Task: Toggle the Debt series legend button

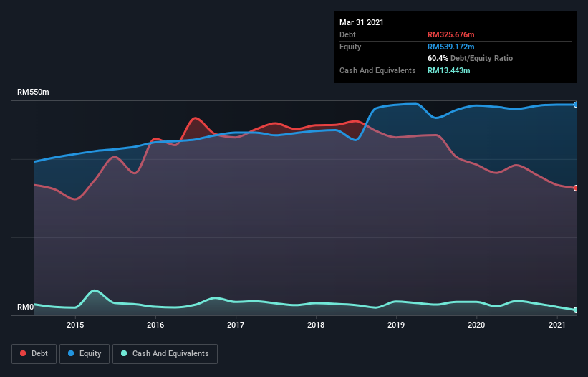Action: (34, 354)
